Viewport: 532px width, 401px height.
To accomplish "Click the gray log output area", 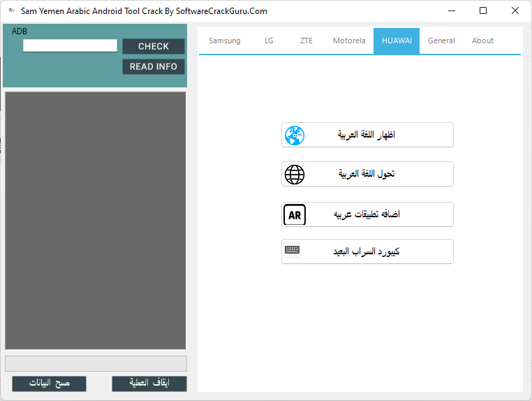I will click(x=96, y=220).
